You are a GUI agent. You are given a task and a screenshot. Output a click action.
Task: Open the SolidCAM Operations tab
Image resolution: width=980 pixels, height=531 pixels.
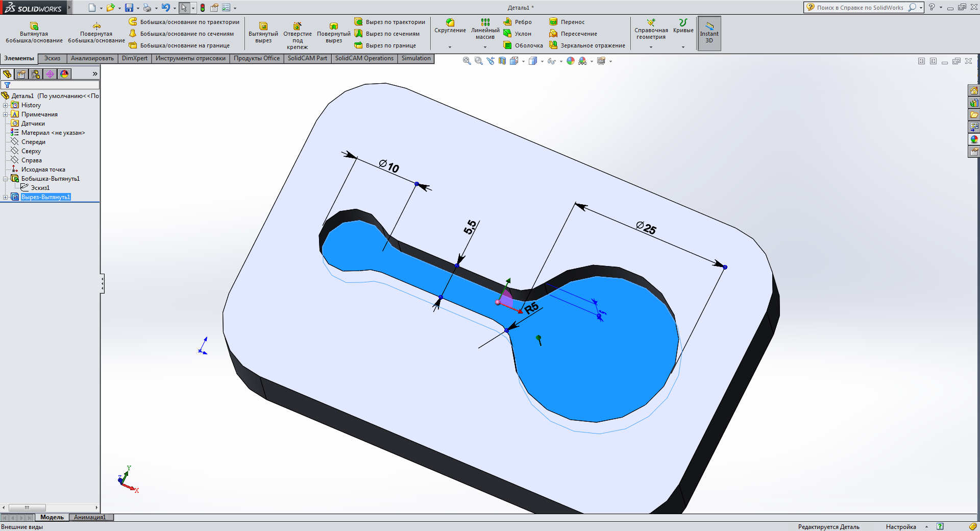tap(364, 58)
